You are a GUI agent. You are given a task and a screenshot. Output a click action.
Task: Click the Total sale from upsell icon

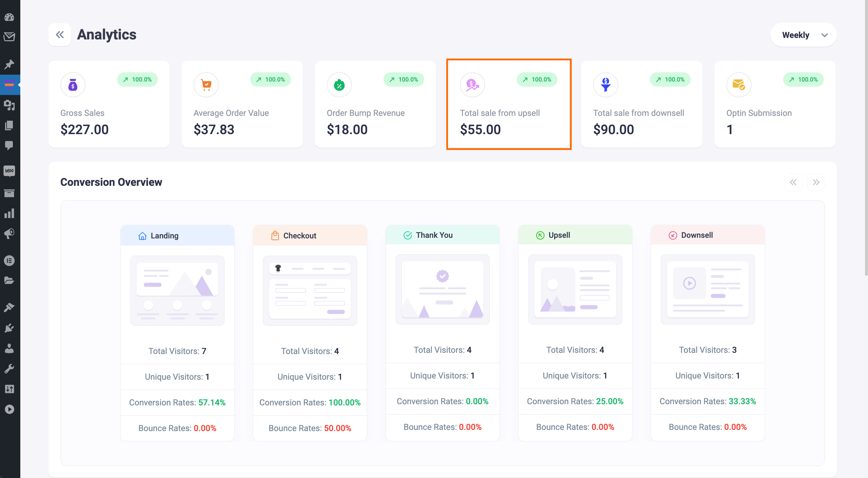coord(472,84)
